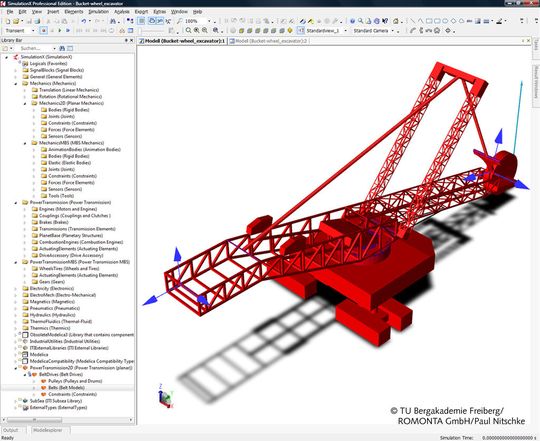Close the Library Bar panel
The image size is (540, 441).
click(x=131, y=40)
